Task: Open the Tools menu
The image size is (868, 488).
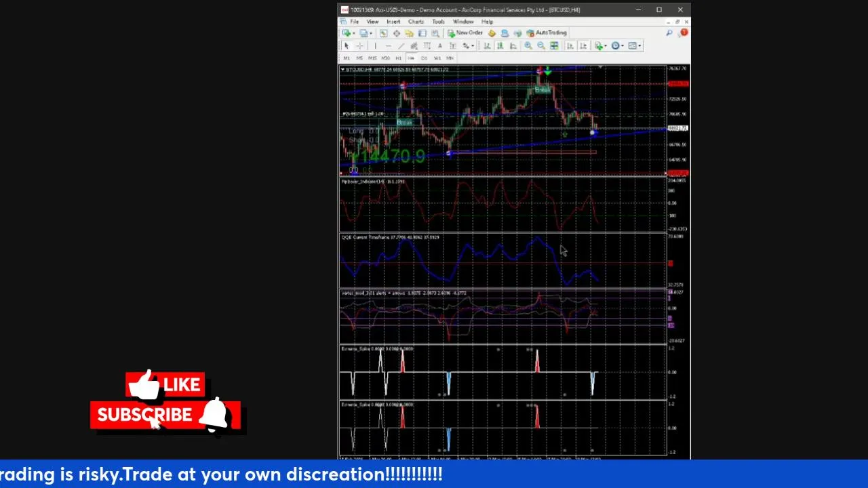Action: pos(438,22)
